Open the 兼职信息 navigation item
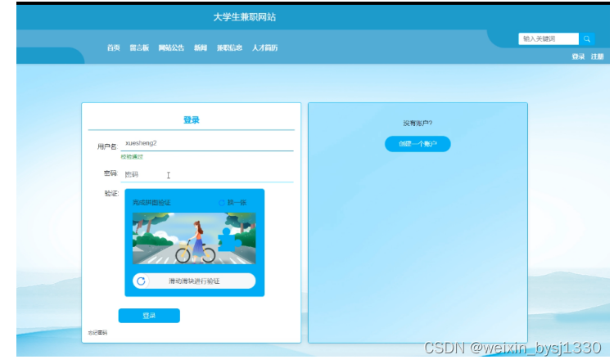Viewport: 614px width, 364px height. click(x=229, y=47)
